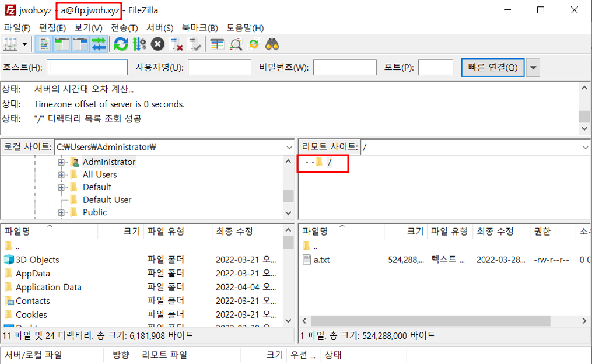Sort remote list by 크기 column
The height and width of the screenshot is (364, 592).
pos(406,232)
